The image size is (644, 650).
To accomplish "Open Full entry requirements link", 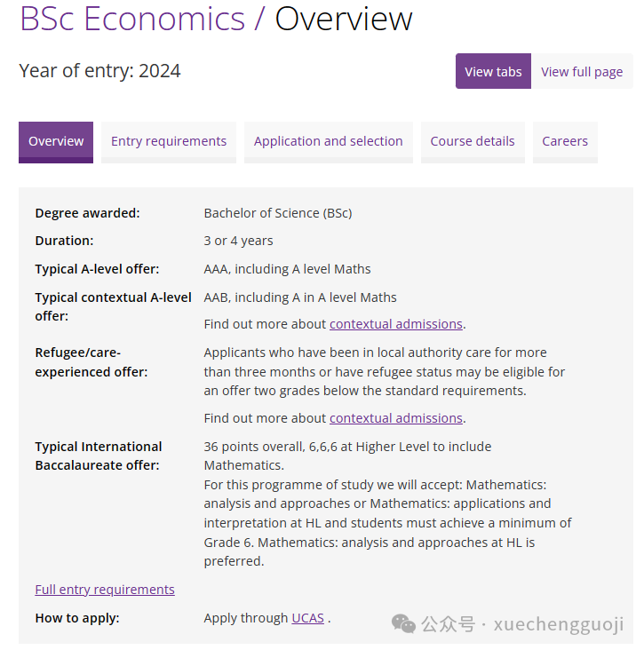I will pos(105,590).
